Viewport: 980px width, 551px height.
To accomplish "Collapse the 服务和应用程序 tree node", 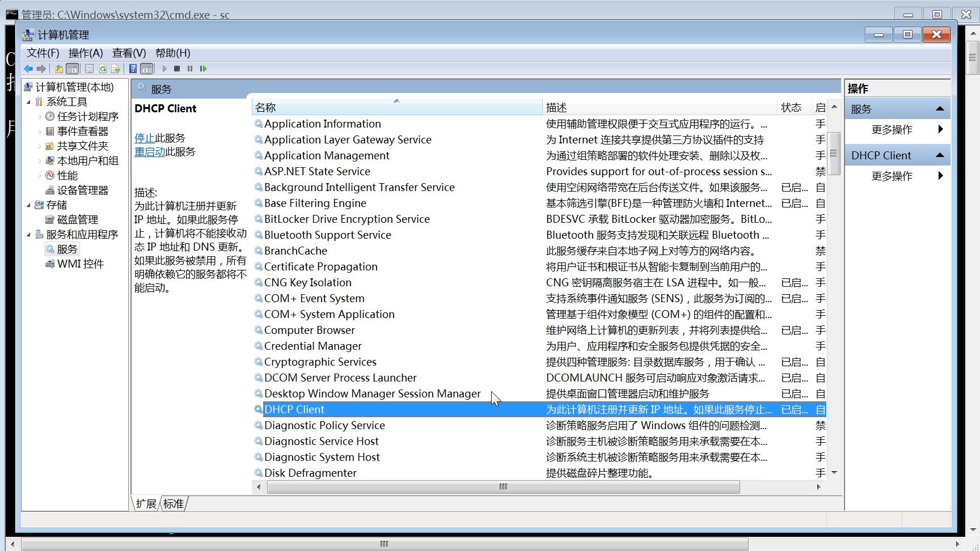I will click(x=29, y=235).
